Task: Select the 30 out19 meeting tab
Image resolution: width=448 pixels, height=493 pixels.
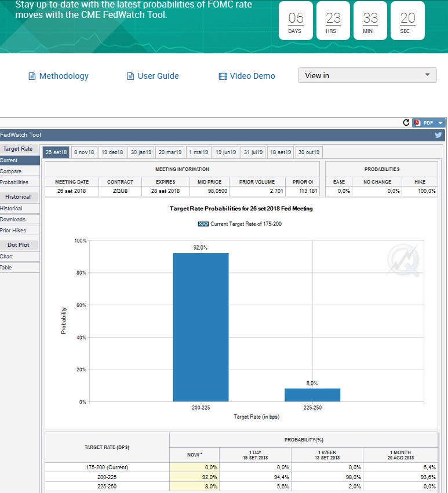Action: pos(309,152)
